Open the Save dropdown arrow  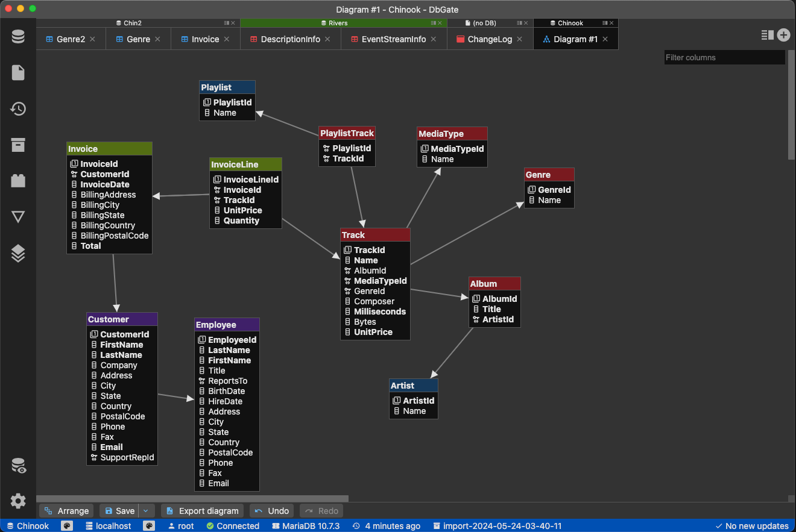pos(145,511)
